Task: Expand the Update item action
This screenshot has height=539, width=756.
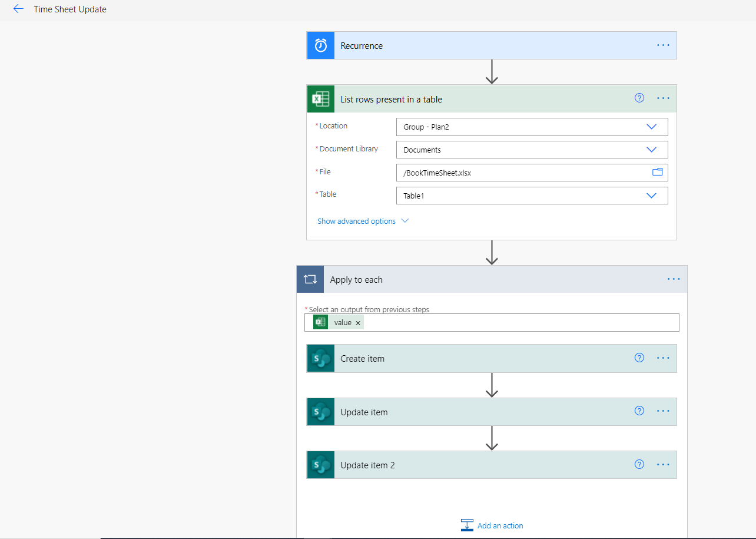Action: pyautogui.click(x=492, y=412)
